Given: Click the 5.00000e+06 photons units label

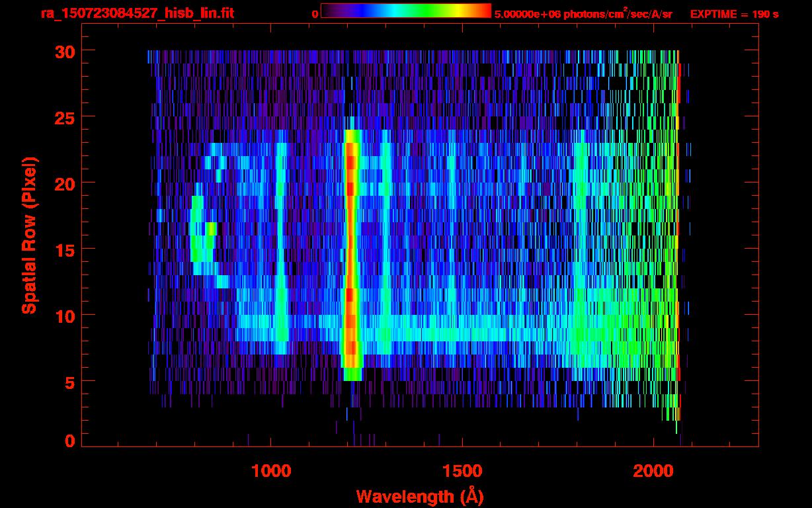Looking at the screenshot, I should pos(583,14).
